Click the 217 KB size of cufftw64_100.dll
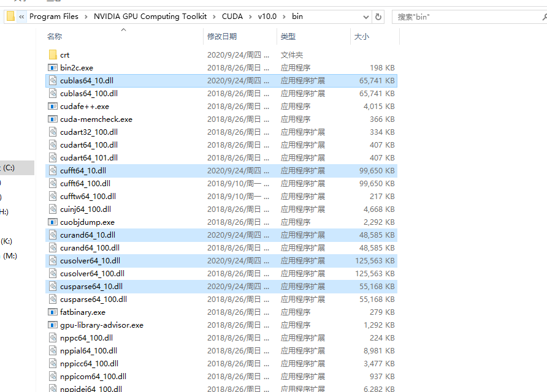This screenshot has width=547, height=392. 382,196
